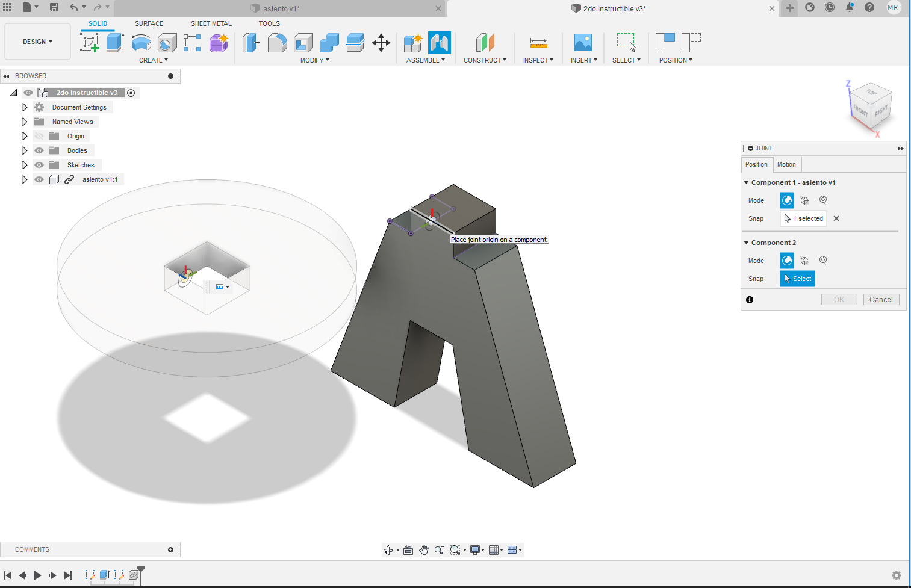Select the New Component tool
Image resolution: width=911 pixels, height=588 pixels.
pyautogui.click(x=413, y=43)
